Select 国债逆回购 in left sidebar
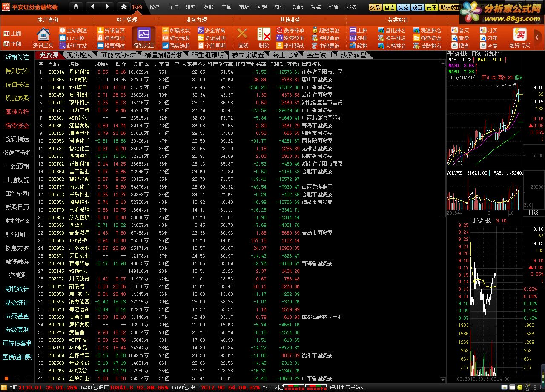This screenshot has height=392, width=545. [17, 357]
